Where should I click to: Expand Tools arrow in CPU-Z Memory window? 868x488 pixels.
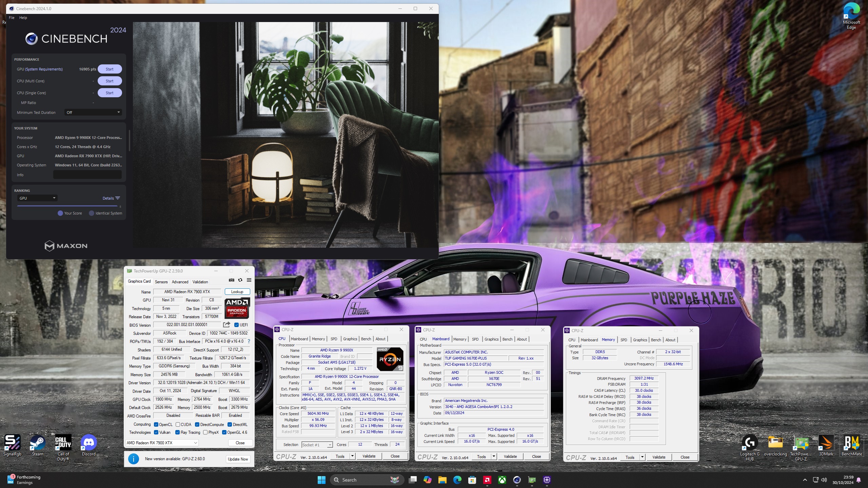(x=642, y=457)
